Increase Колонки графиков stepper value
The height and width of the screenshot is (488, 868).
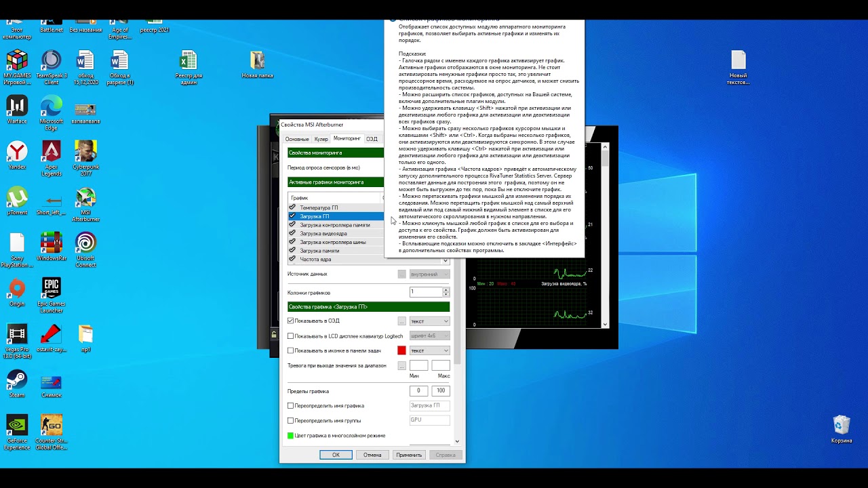click(446, 289)
